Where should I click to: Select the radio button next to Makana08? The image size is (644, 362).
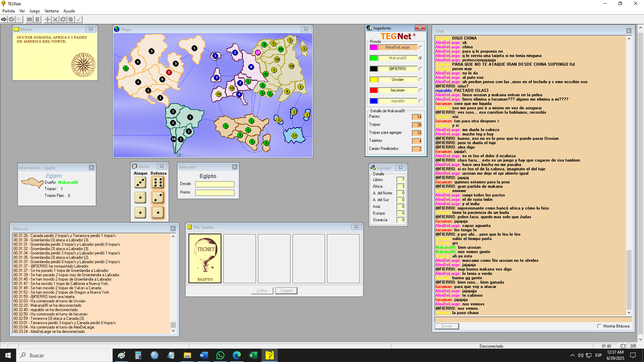pos(420,58)
